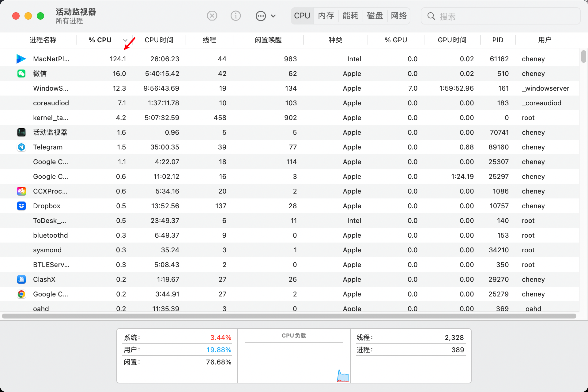Open the process info (i) icon
Viewport: 588px width, 392px height.
(x=236, y=16)
